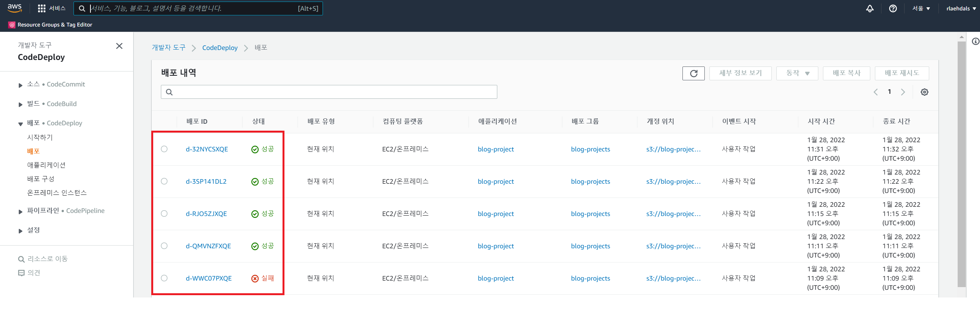Select radio button for deployment d-WWC07PXQE

pos(164,278)
